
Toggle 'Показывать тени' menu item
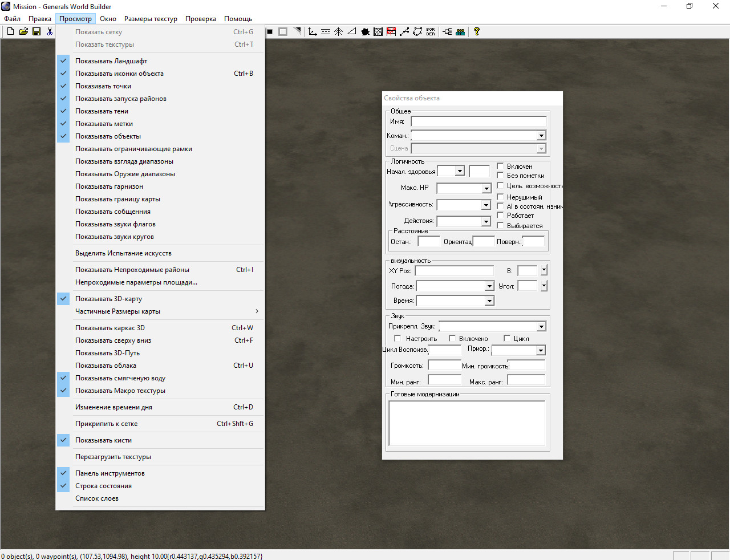point(102,111)
